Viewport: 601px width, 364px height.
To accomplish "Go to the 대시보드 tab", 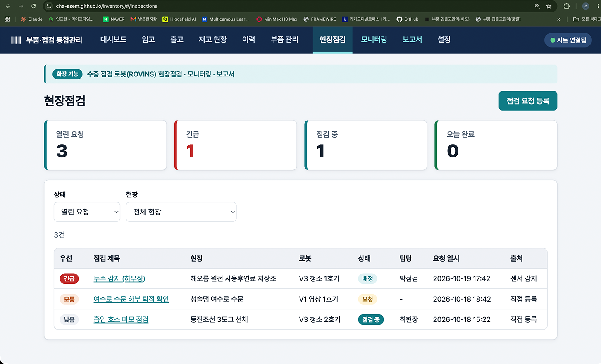I will point(113,40).
